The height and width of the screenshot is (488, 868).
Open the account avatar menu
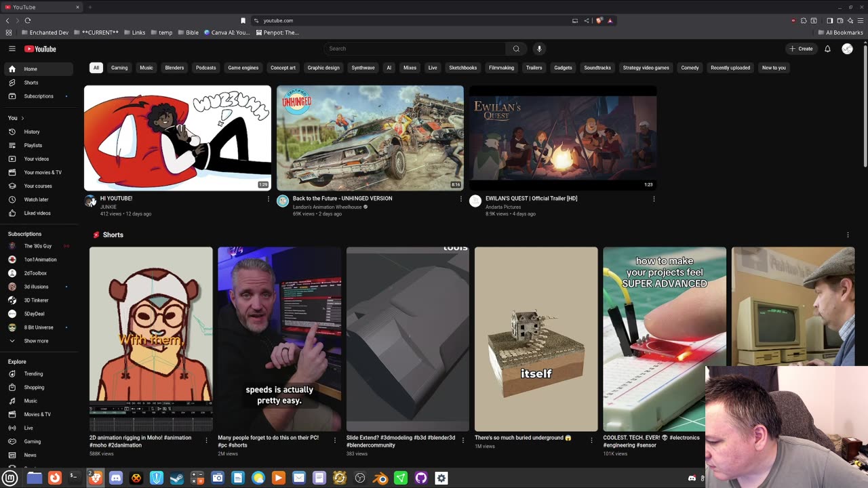pos(847,49)
